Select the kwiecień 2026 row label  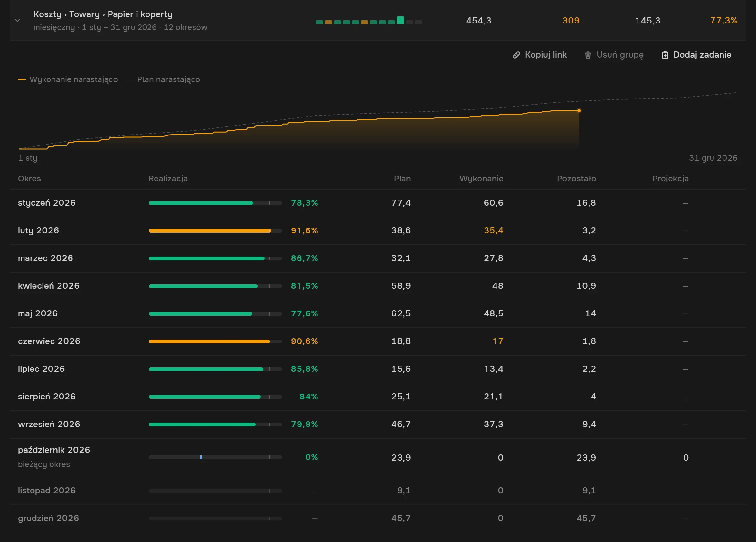coord(49,285)
